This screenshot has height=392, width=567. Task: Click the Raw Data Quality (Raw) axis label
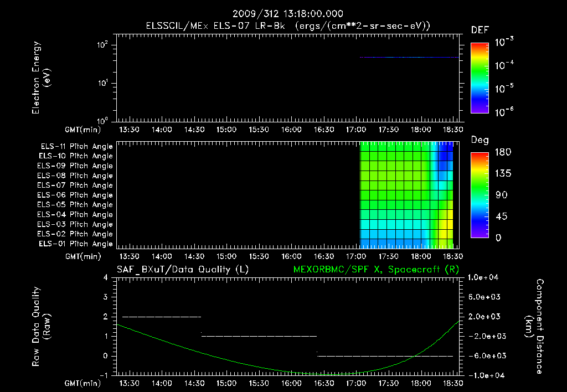click(41, 327)
